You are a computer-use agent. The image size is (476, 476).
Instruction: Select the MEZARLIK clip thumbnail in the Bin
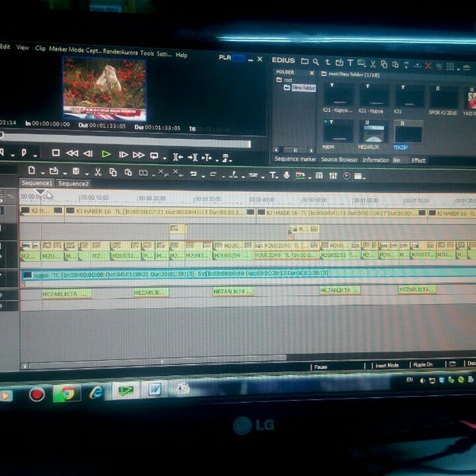tap(374, 132)
